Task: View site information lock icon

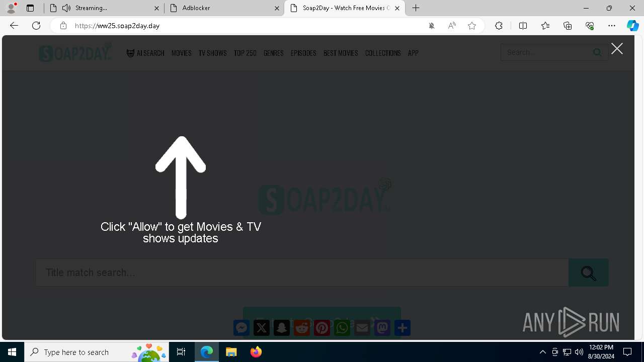Action: (63, 26)
